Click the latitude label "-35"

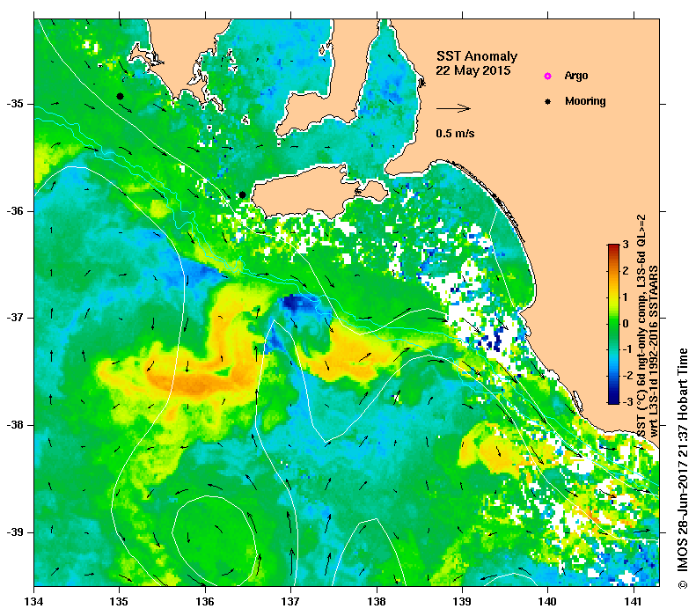click(15, 104)
